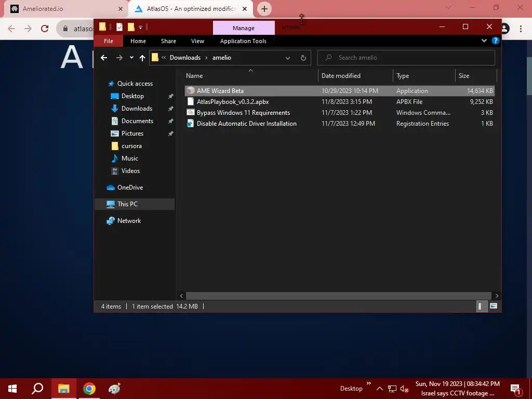Refresh the amelio folder view
The image size is (532, 399).
303,58
